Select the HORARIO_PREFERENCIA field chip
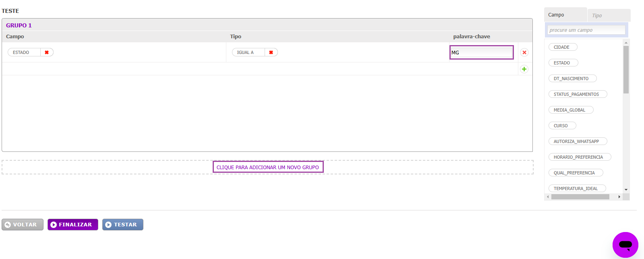This screenshot has height=259, width=644. pyautogui.click(x=580, y=157)
